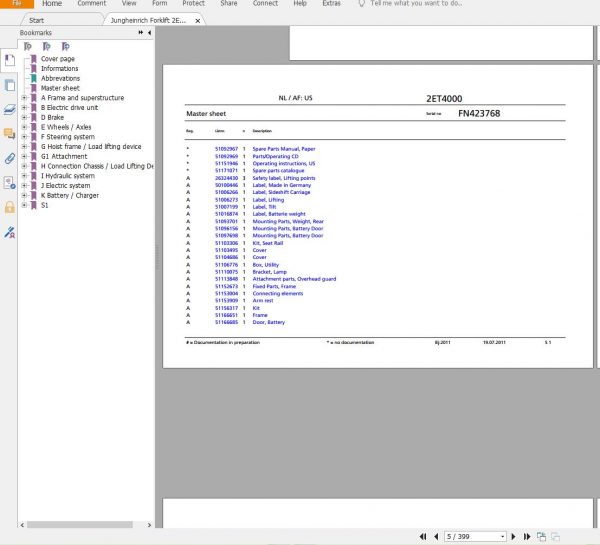This screenshot has width=600, height=545.
Task: Switch to the Start document tab
Action: (37, 20)
